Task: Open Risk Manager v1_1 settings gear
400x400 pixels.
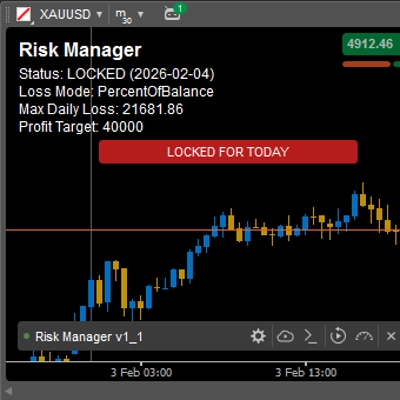Action: (258, 336)
